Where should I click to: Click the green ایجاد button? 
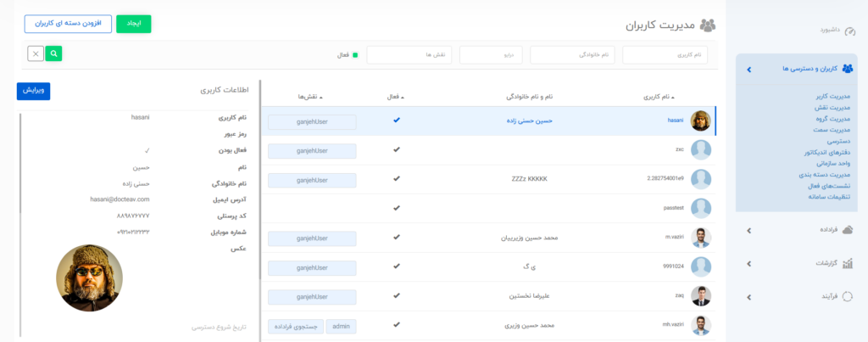tap(134, 24)
